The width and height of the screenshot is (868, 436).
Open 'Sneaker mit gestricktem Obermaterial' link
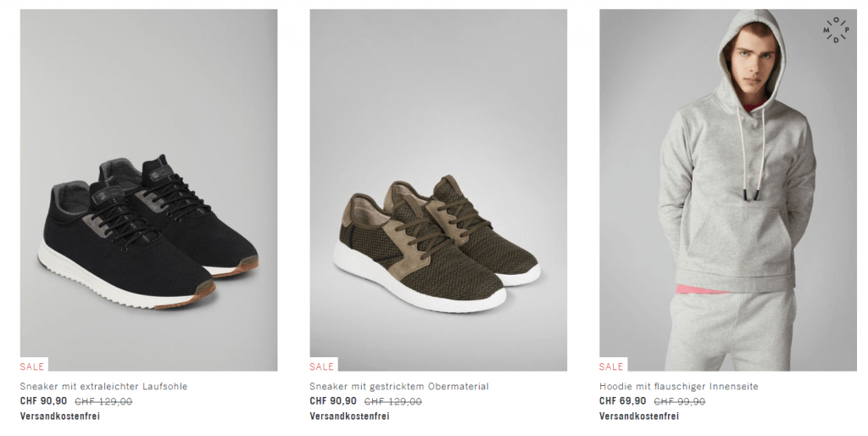[x=399, y=386]
